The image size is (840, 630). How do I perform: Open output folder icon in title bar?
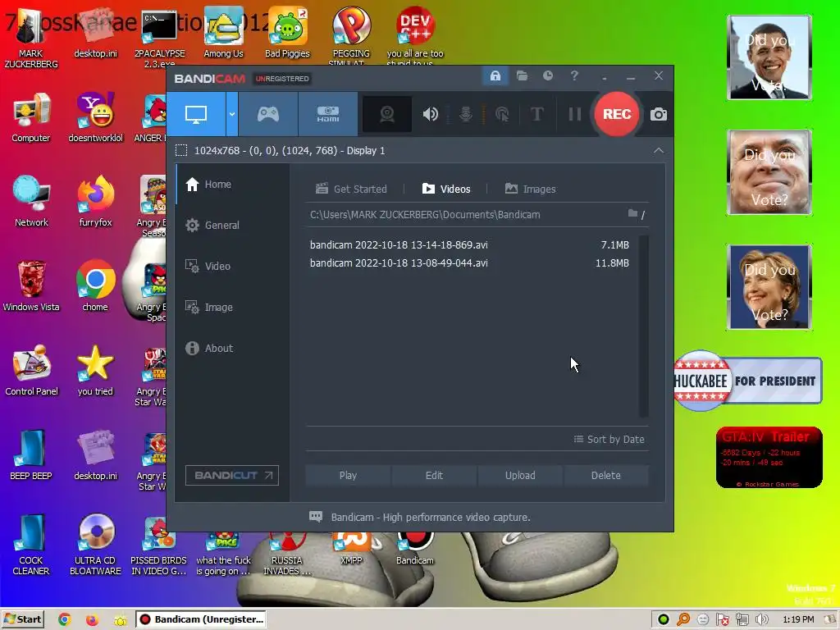(522, 75)
